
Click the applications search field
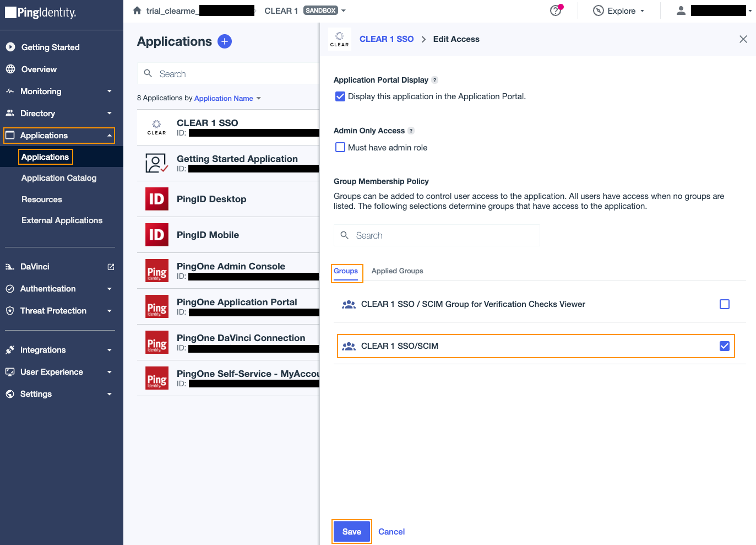click(x=229, y=74)
